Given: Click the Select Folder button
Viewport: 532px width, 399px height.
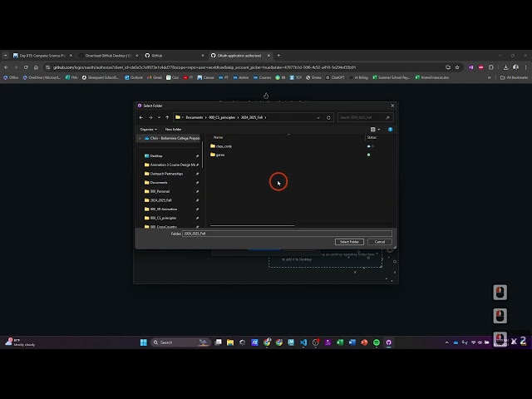Looking at the screenshot, I should tap(349, 242).
